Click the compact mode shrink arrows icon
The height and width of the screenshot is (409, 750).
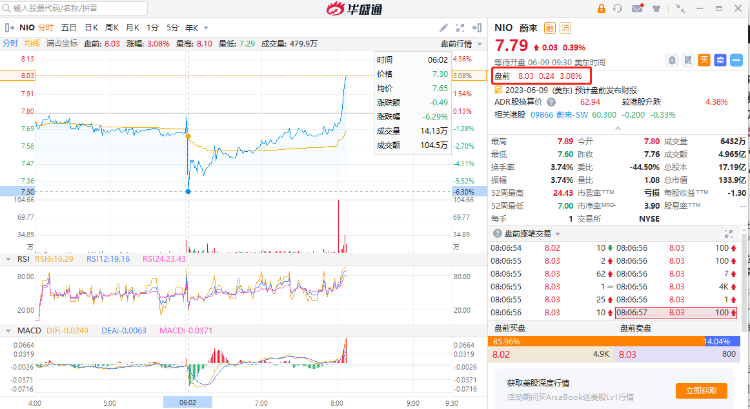(680, 9)
